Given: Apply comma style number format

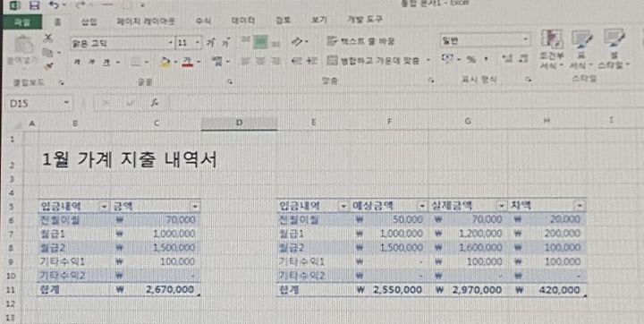Looking at the screenshot, I should (487, 60).
